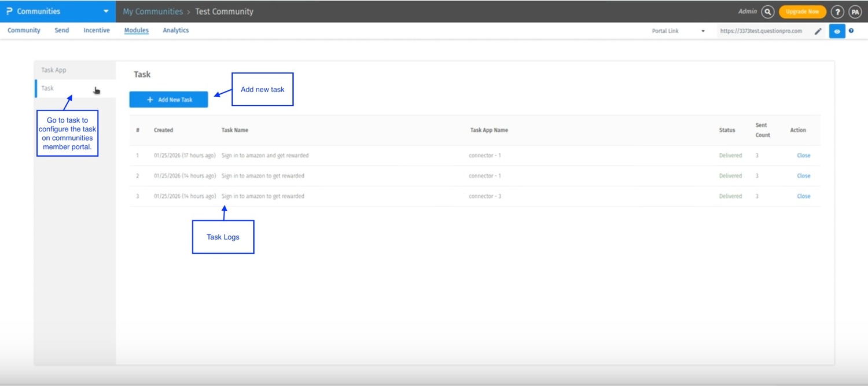Click "01/25/2026 (17 hours ago)" date cell
The width and height of the screenshot is (868, 386).
[x=185, y=156]
